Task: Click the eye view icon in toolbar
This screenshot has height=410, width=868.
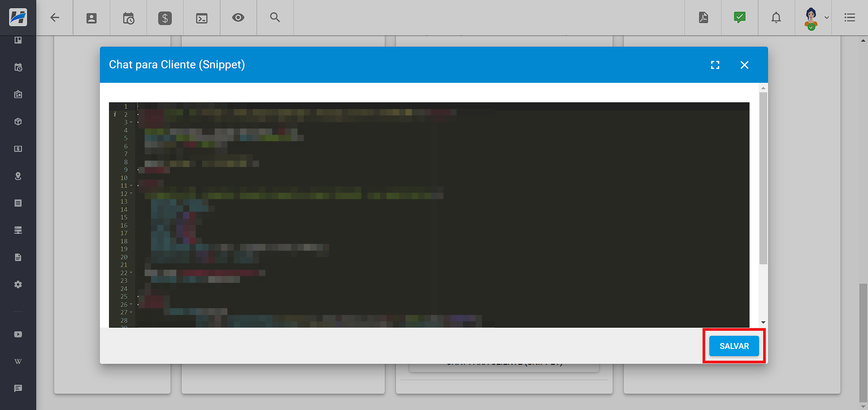Action: pos(238,18)
